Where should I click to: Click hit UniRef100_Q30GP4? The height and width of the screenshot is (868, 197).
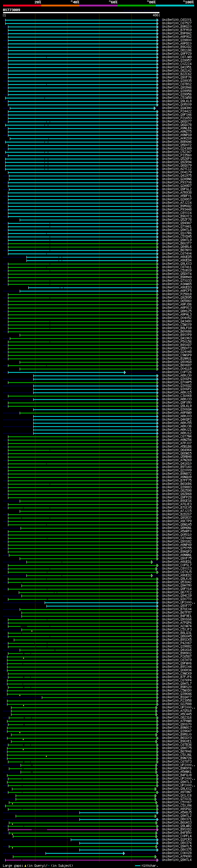click(x=176, y=379)
